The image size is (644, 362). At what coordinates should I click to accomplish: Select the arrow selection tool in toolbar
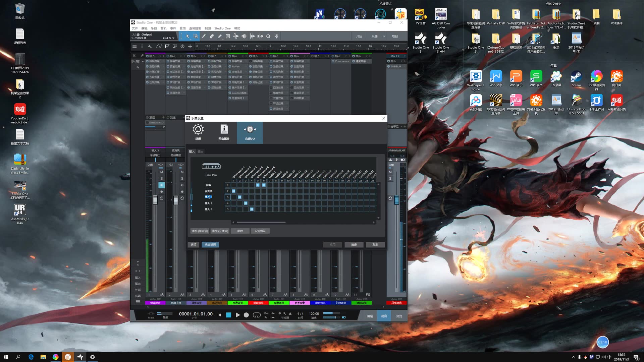[x=187, y=36]
